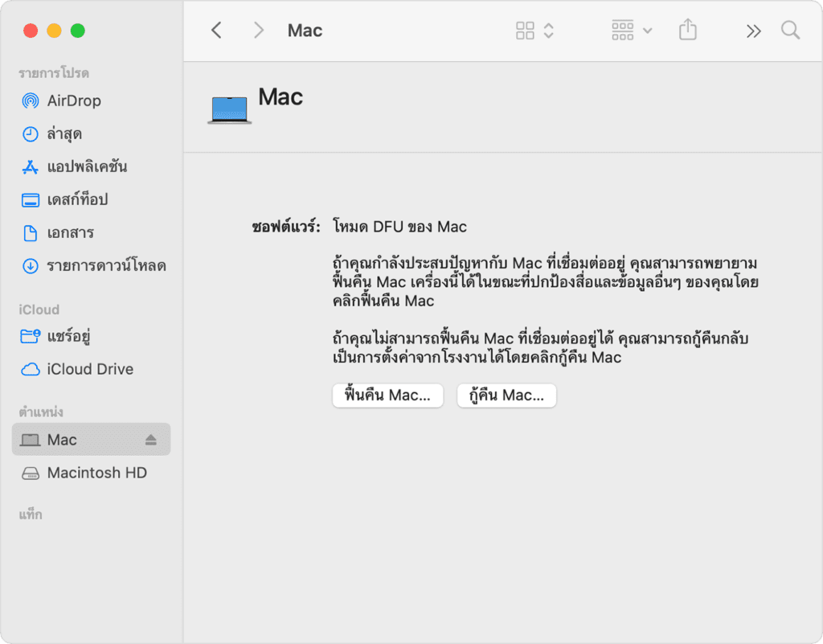Expand the grouping dropdown arrow
The height and width of the screenshot is (644, 823).
pos(648,31)
